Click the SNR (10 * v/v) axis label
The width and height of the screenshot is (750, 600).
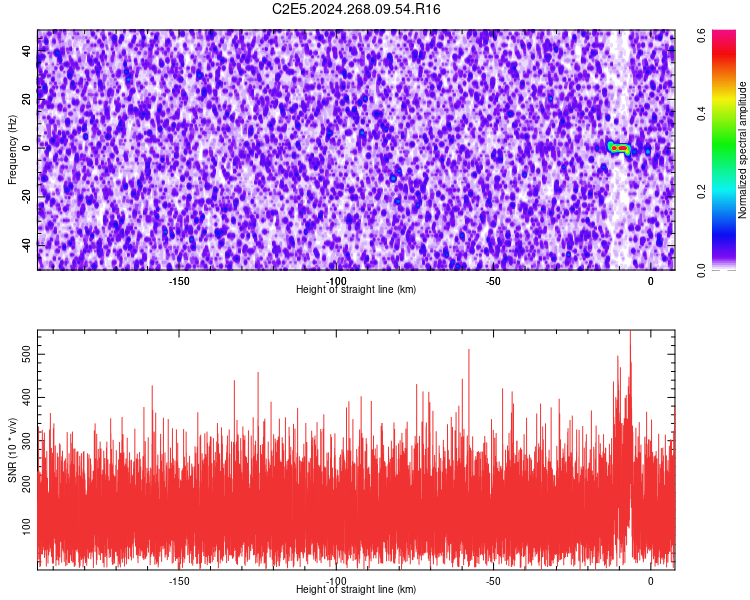tap(12, 450)
